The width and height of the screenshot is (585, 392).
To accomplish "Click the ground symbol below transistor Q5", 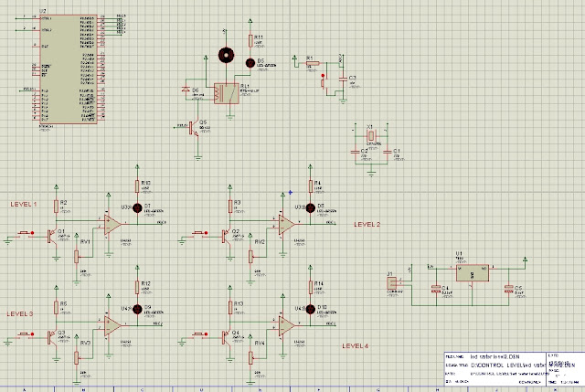I will (x=198, y=158).
